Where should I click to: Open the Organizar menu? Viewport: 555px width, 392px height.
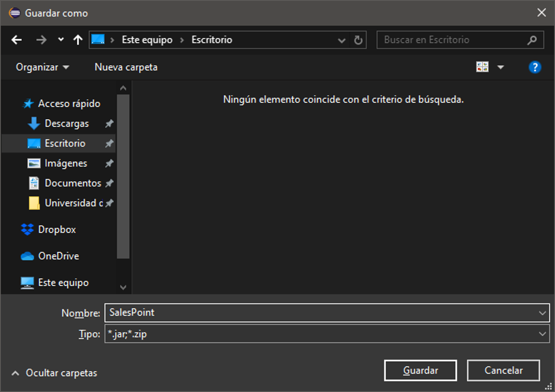tap(42, 67)
